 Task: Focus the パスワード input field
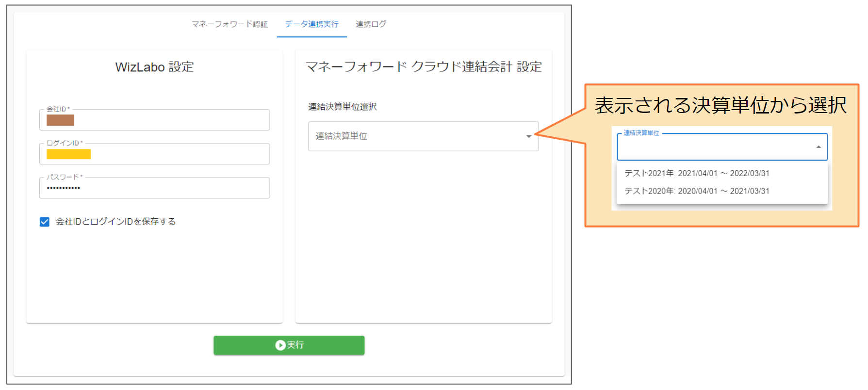pos(154,188)
